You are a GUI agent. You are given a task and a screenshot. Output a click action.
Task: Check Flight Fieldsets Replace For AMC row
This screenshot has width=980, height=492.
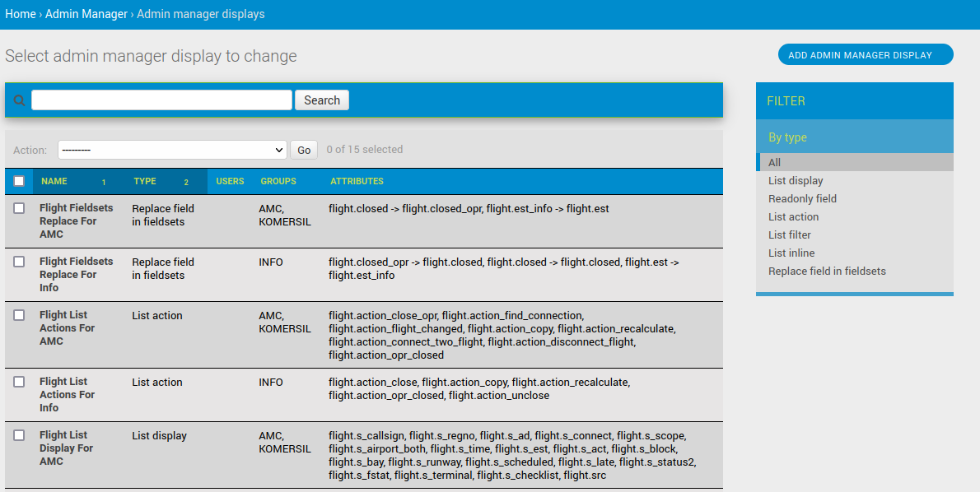pyautogui.click(x=19, y=209)
